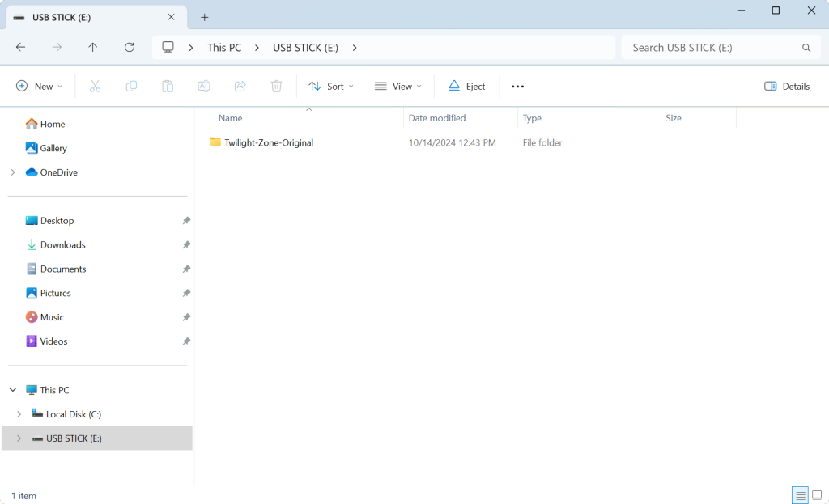Open Documents in quick access
829x504 pixels.
[56, 269]
